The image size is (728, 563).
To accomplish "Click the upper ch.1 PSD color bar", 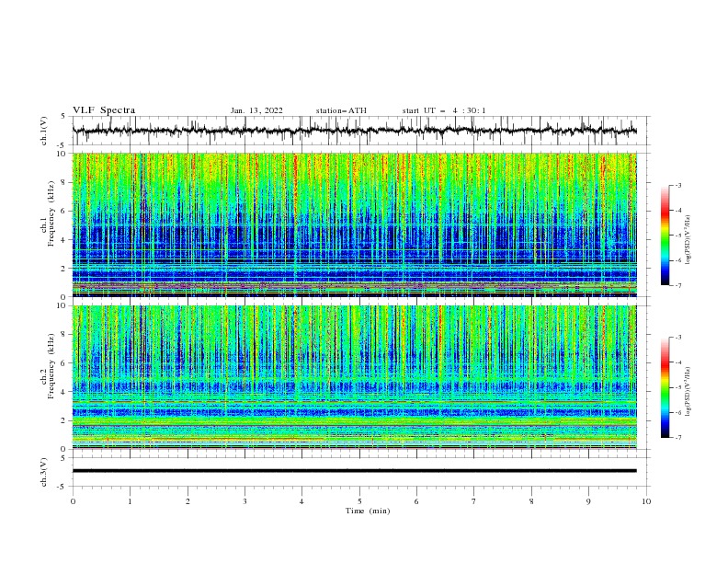I will tap(665, 236).
